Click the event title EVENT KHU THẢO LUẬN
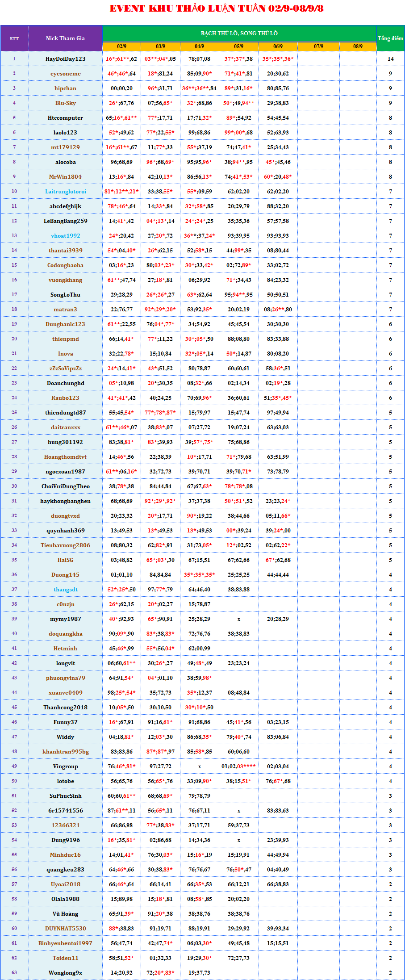The width and height of the screenshot is (405, 980). pyautogui.click(x=217, y=8)
